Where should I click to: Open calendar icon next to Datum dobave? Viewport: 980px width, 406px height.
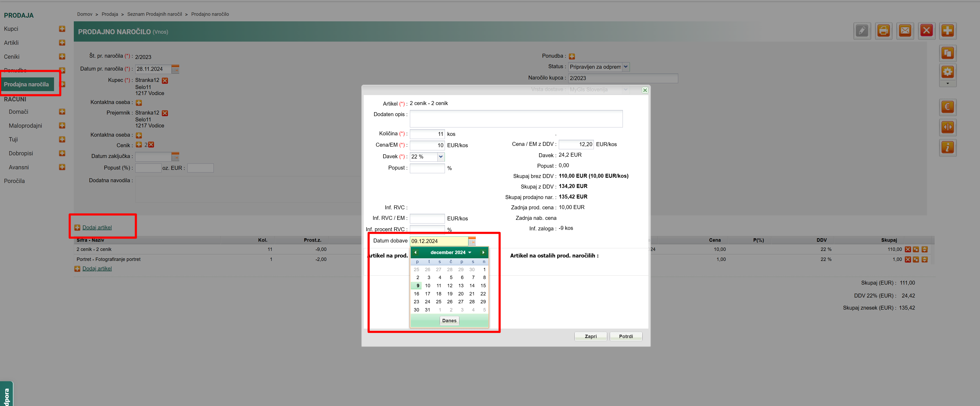coord(472,241)
